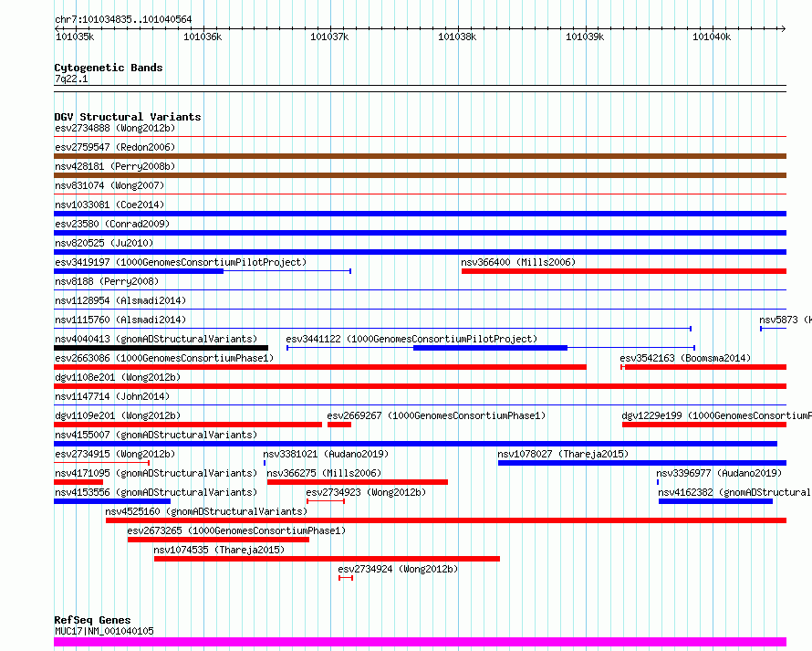The height and width of the screenshot is (651, 812).
Task: Select the nsv1115760 (Alsmadi2014) label
Action: tap(120, 320)
